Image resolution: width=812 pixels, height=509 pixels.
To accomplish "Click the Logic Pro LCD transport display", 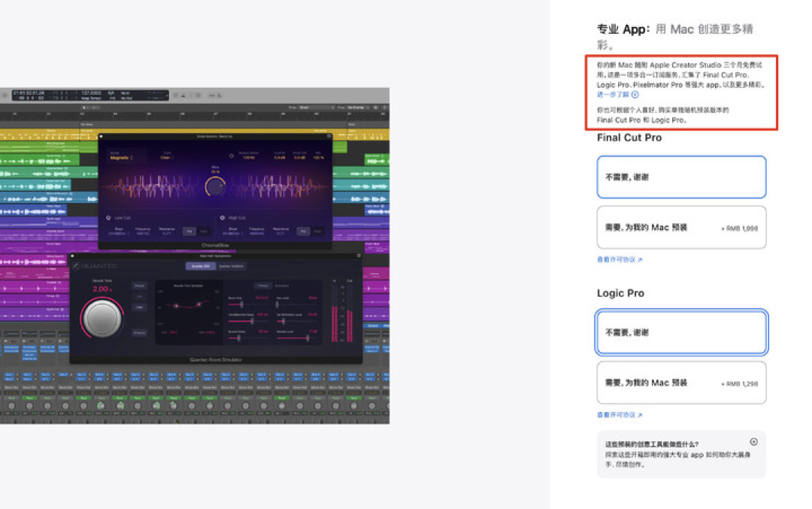I will pyautogui.click(x=89, y=95).
